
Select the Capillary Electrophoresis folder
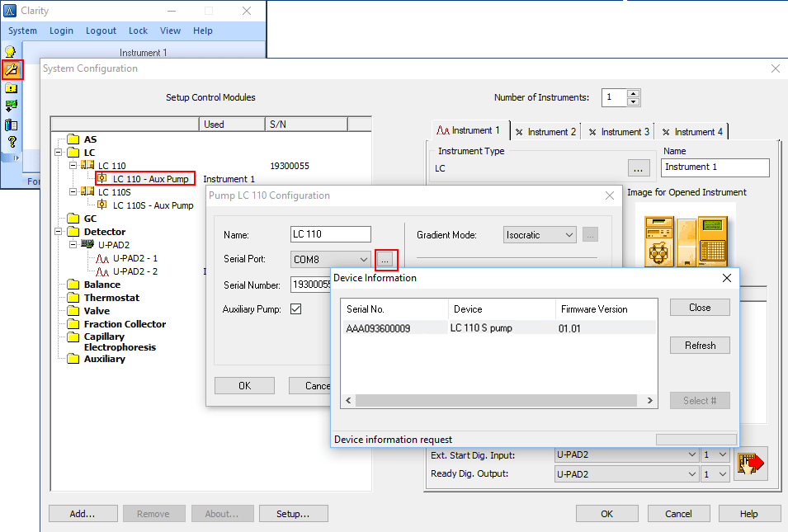coord(111,341)
